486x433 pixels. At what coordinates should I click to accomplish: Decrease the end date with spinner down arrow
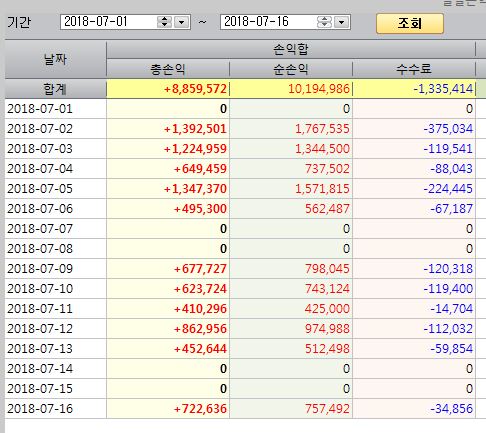click(324, 25)
